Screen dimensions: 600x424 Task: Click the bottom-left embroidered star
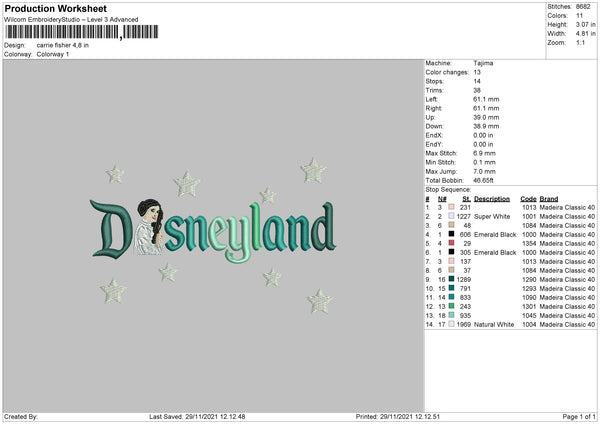point(113,291)
